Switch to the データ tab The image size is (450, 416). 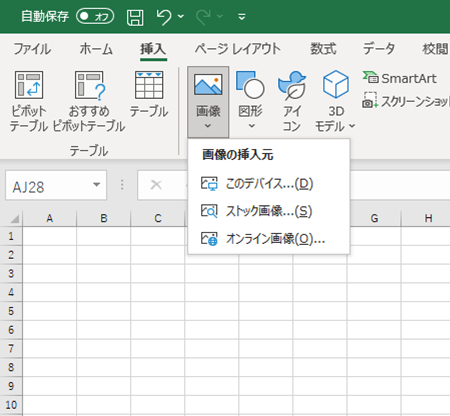[x=379, y=49]
